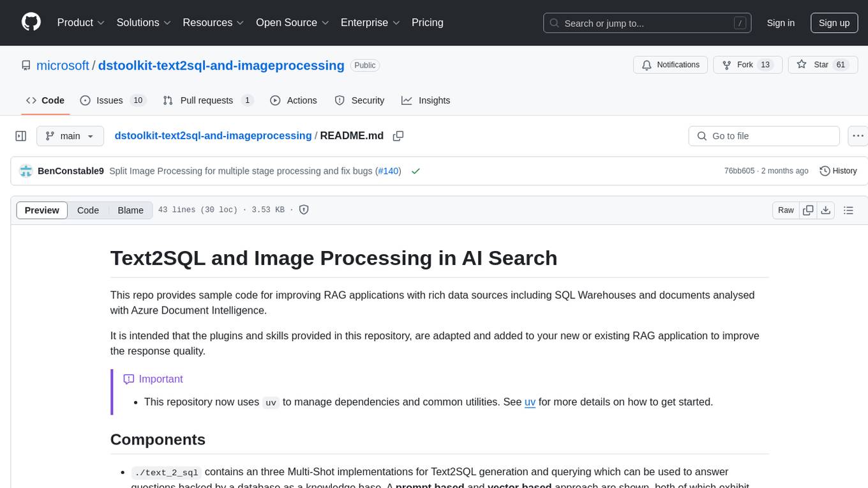This screenshot has height=488, width=868.
Task: Switch to the Actions tab
Action: pos(294,100)
